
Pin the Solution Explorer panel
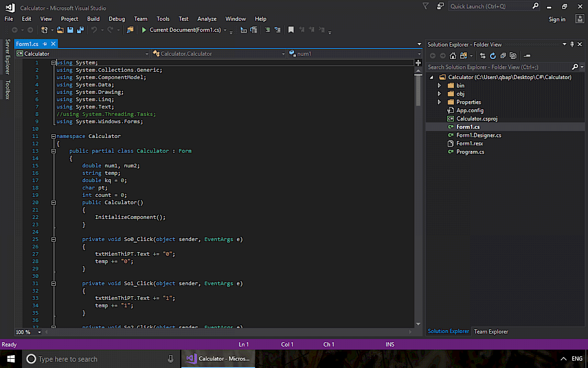coord(572,44)
